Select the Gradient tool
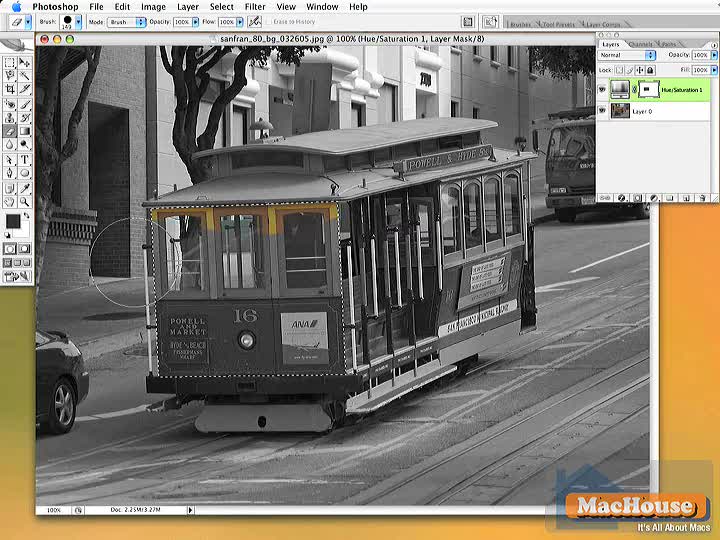Viewport: 720px width, 540px height. point(24,131)
